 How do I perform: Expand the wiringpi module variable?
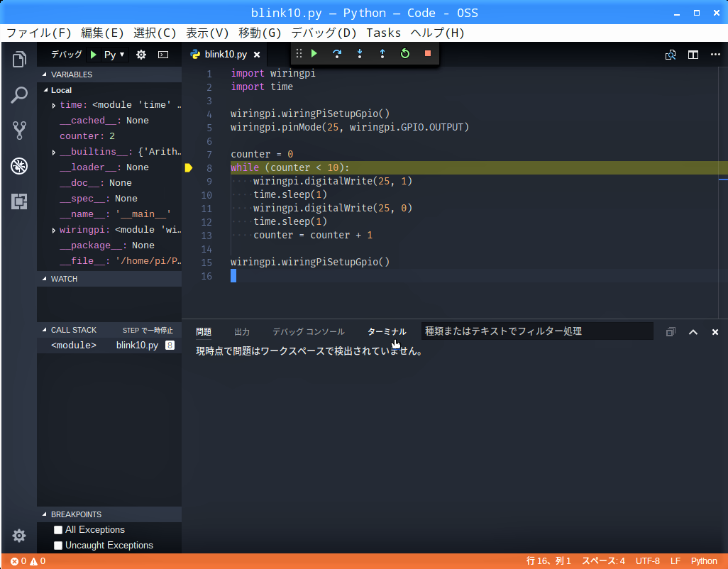(x=54, y=231)
